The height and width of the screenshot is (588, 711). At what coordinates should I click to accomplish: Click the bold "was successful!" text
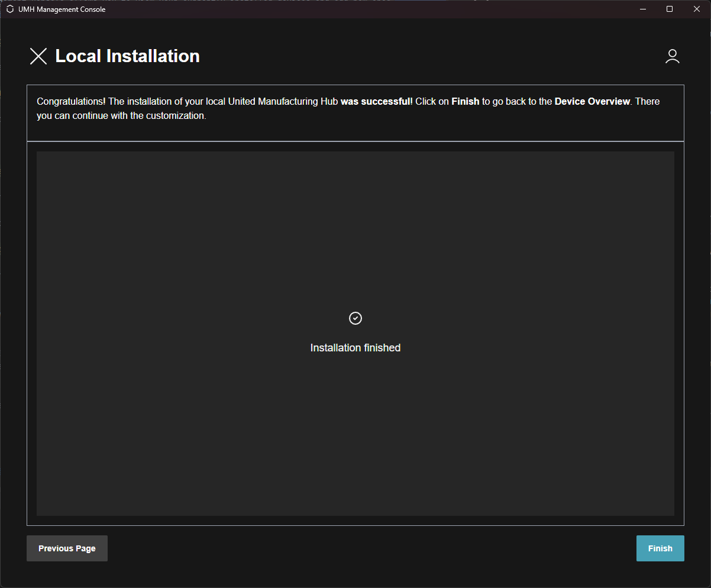(x=376, y=102)
